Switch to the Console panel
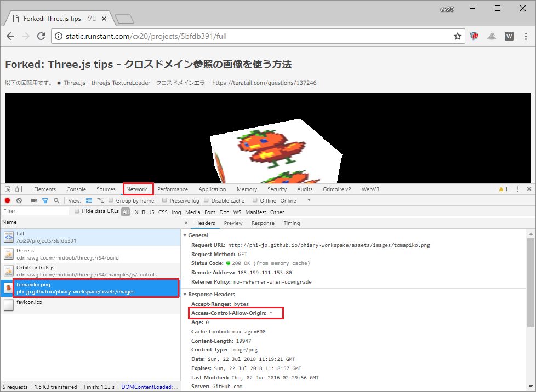 (76, 188)
